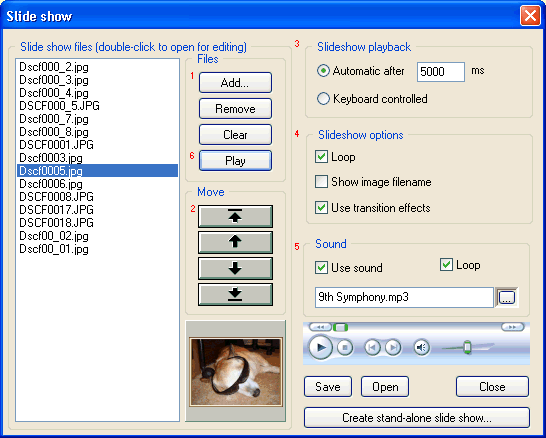Move selected file to bottom of list
546x438 pixels.
pyautogui.click(x=235, y=295)
